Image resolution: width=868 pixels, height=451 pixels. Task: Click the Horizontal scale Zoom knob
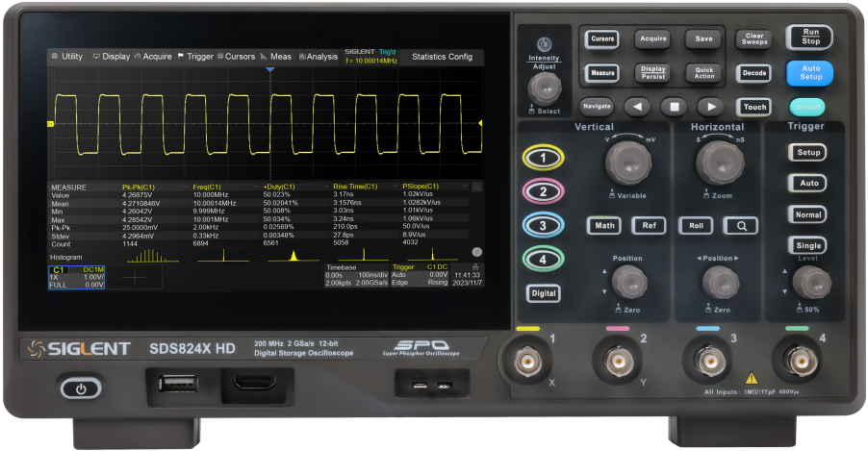[x=720, y=163]
